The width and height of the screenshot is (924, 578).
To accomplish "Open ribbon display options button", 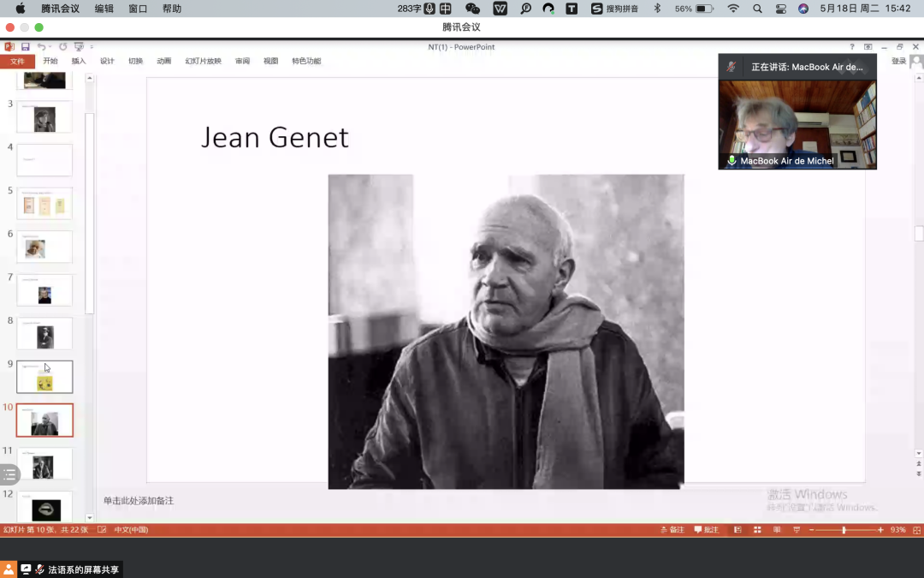I will [868, 47].
